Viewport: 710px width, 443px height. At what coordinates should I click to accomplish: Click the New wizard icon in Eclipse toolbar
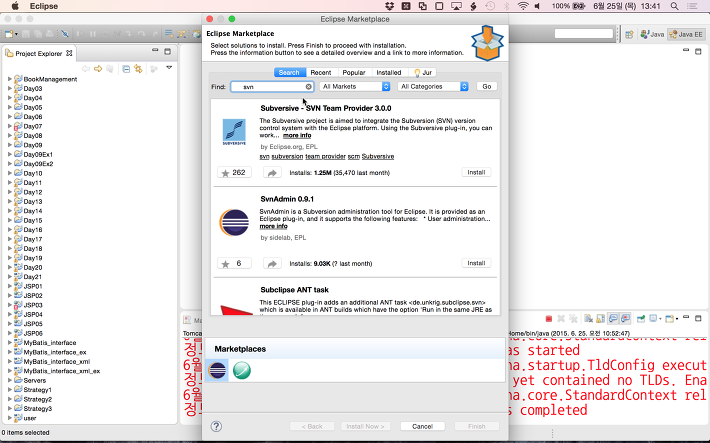pyautogui.click(x=9, y=34)
